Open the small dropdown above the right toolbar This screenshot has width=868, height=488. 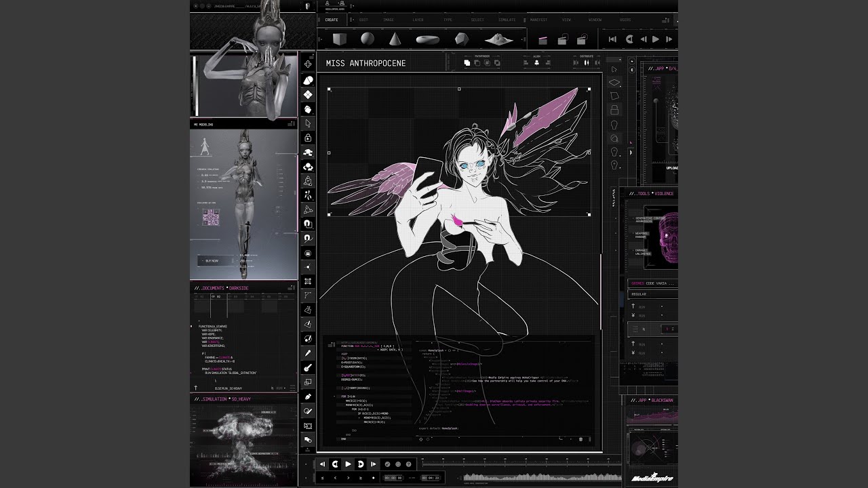pos(613,60)
